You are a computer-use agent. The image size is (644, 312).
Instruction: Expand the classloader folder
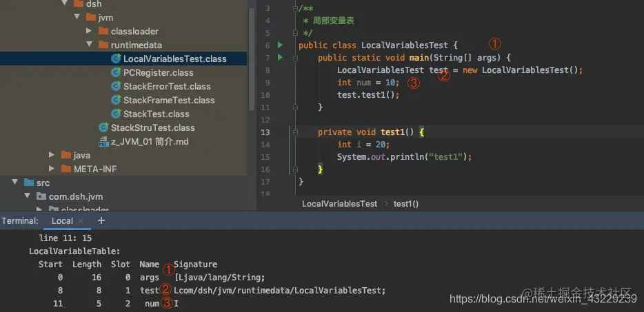89,31
